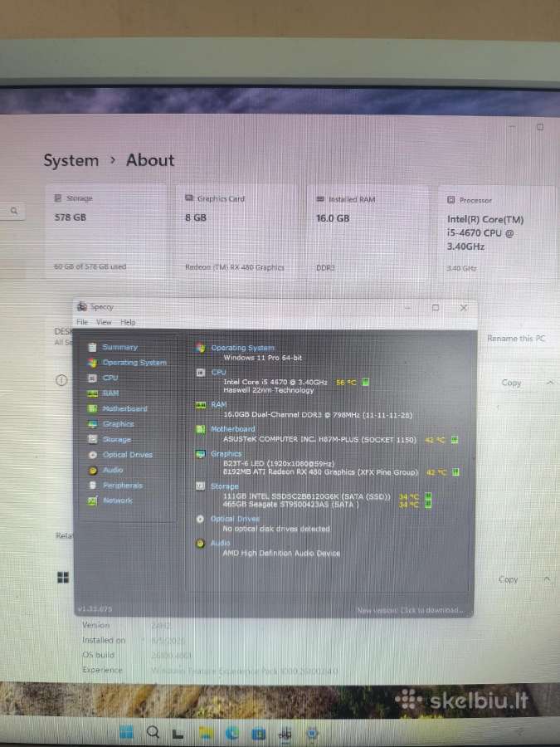
Task: Click Operating System heading in summary pane
Action: click(x=242, y=348)
